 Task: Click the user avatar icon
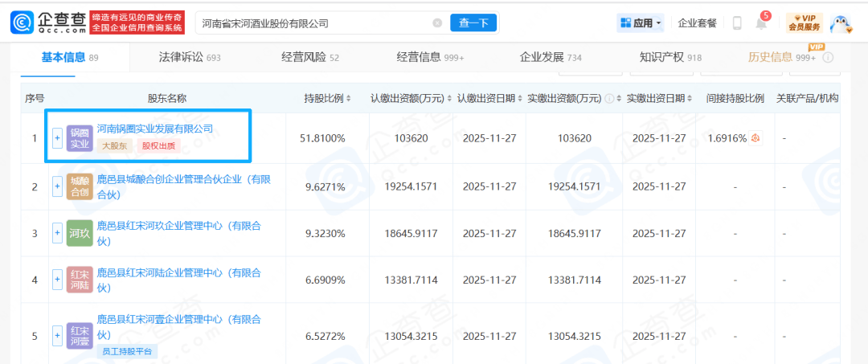click(841, 23)
